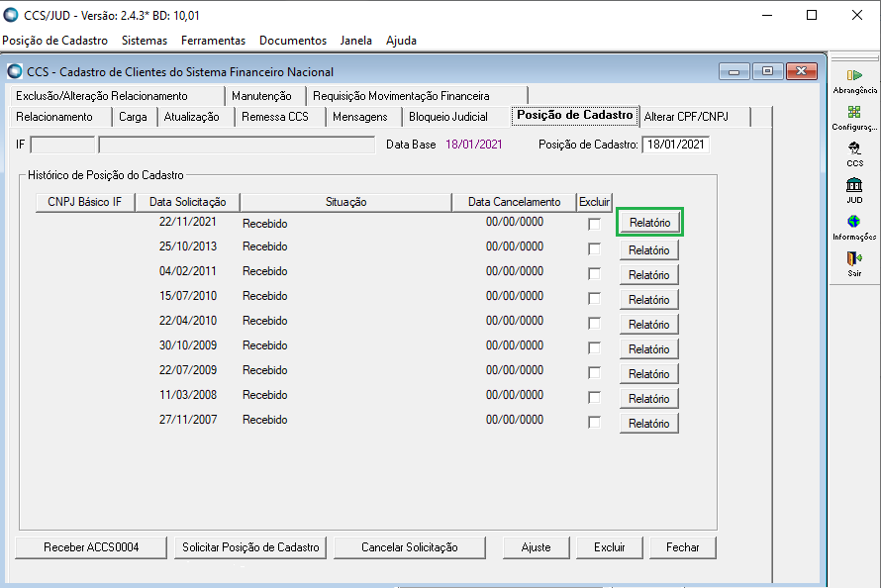This screenshot has height=588, width=881.
Task: Check Excluir box for 11/03/2008 row
Action: 594,397
